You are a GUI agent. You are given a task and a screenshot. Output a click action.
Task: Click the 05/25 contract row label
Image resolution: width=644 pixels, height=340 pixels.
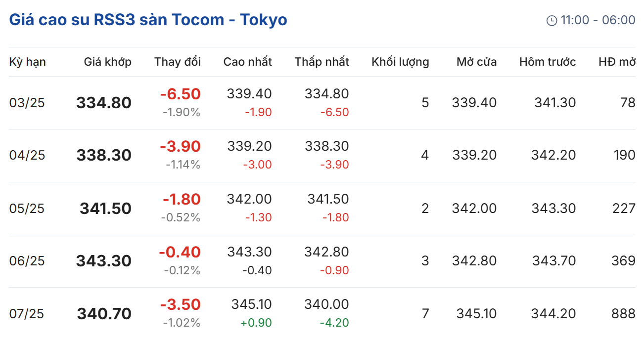tap(27, 208)
